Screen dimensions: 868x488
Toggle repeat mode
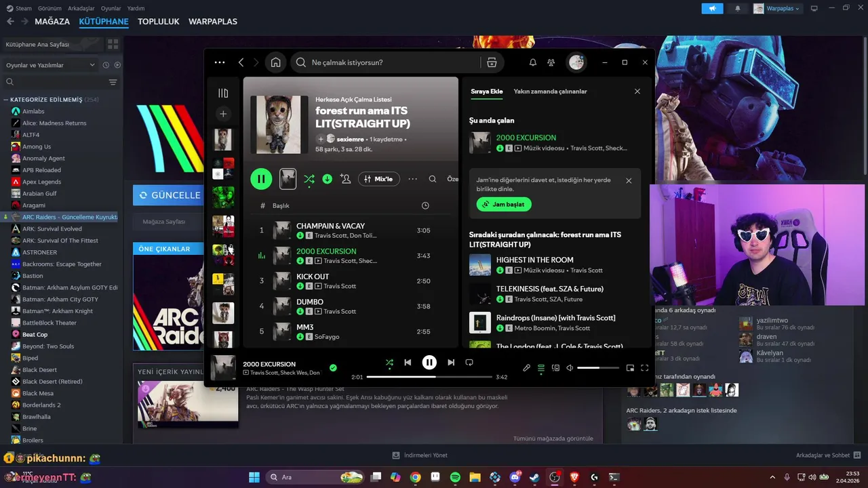(469, 363)
